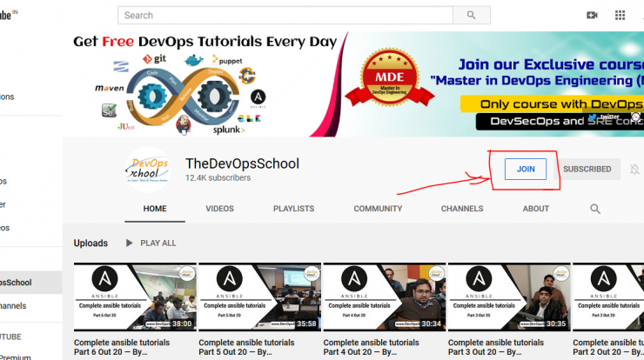Open the PLAYLISTS tab
Screen dimensions: 644x360
(293, 209)
